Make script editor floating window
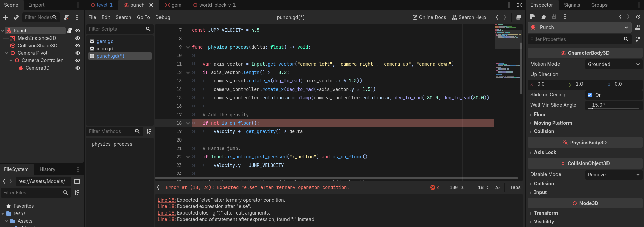Viewport: 644px width, 227px height. pos(519,17)
